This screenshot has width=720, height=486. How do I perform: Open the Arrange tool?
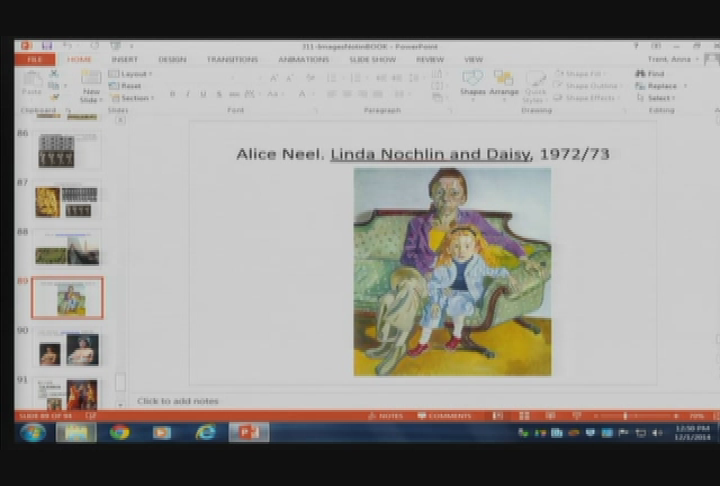[x=504, y=83]
